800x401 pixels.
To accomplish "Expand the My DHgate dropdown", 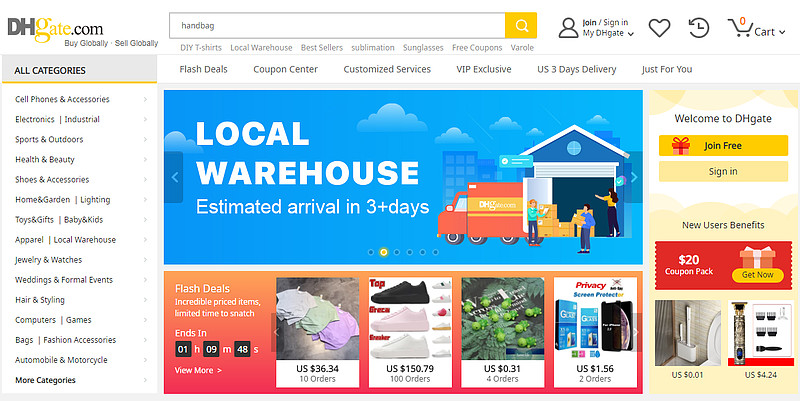I will pyautogui.click(x=608, y=33).
